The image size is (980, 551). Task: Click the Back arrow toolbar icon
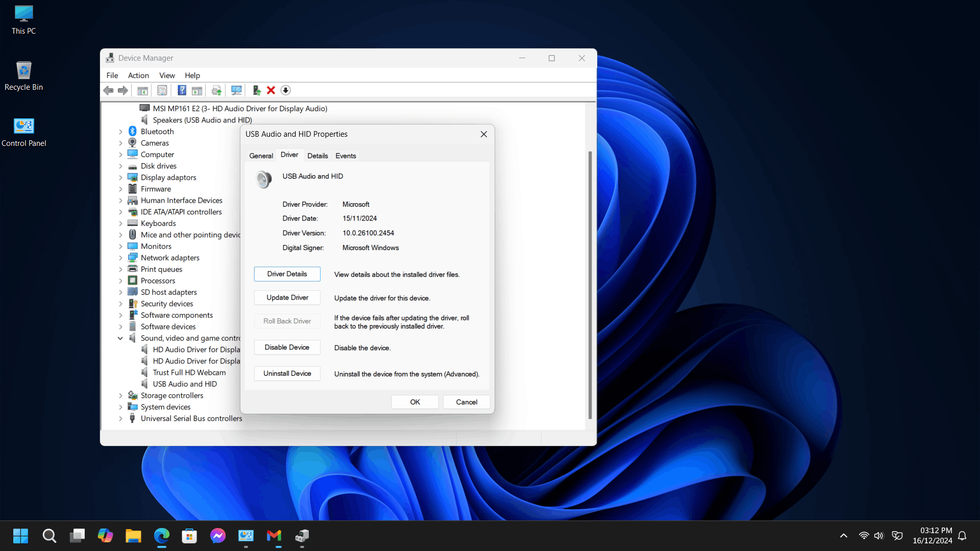coord(108,90)
